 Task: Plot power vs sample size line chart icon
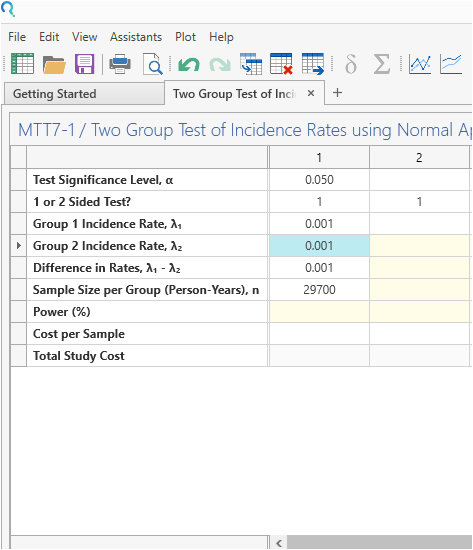420,64
